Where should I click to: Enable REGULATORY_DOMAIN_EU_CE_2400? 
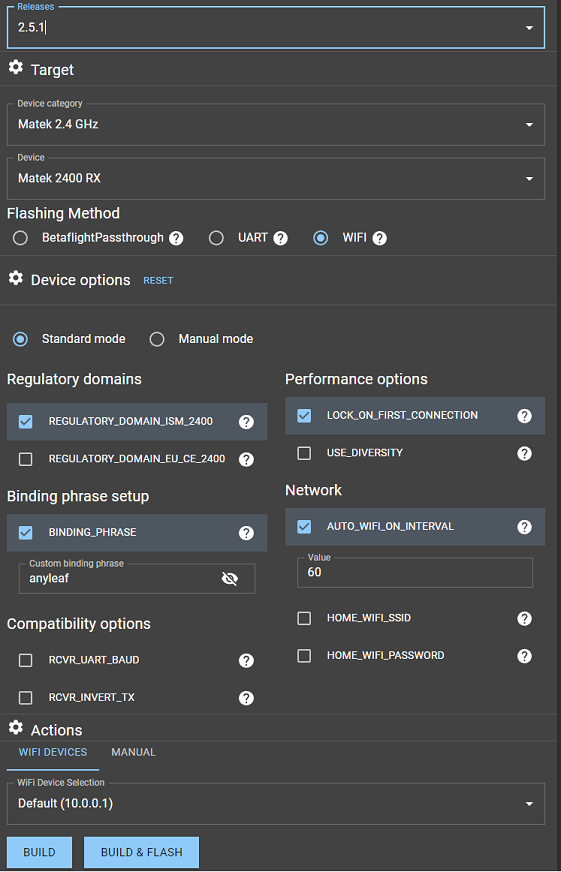tap(26, 459)
